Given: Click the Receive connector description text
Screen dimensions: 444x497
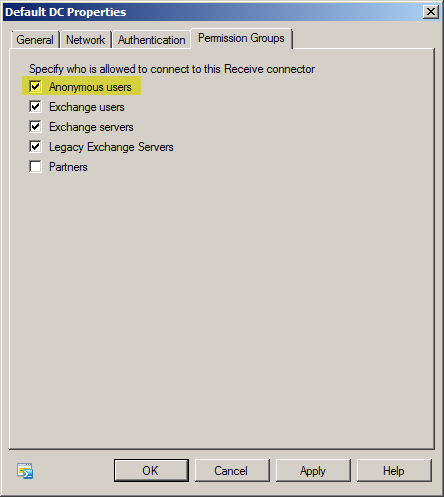Looking at the screenshot, I should click(172, 69).
